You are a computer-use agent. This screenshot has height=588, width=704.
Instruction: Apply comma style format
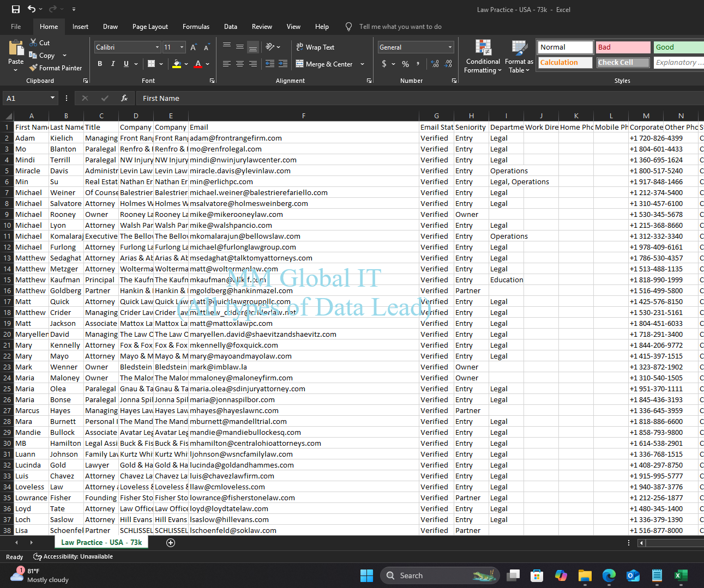(x=418, y=64)
